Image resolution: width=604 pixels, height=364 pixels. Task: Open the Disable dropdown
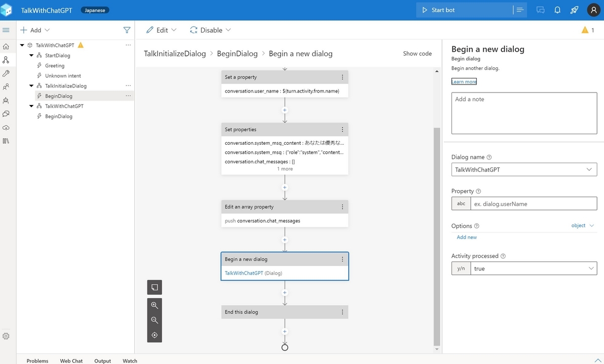click(210, 30)
